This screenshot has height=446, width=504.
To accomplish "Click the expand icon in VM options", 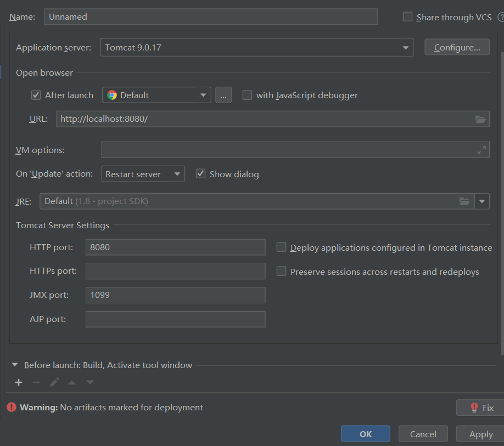I will click(x=481, y=150).
